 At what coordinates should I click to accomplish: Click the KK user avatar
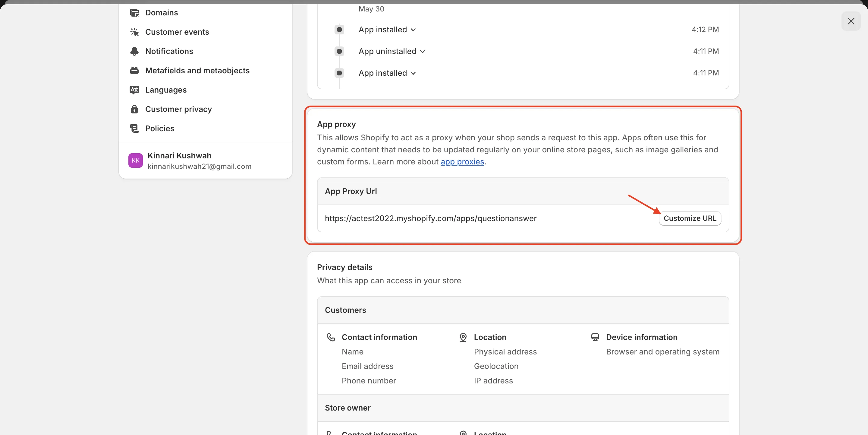pos(135,160)
